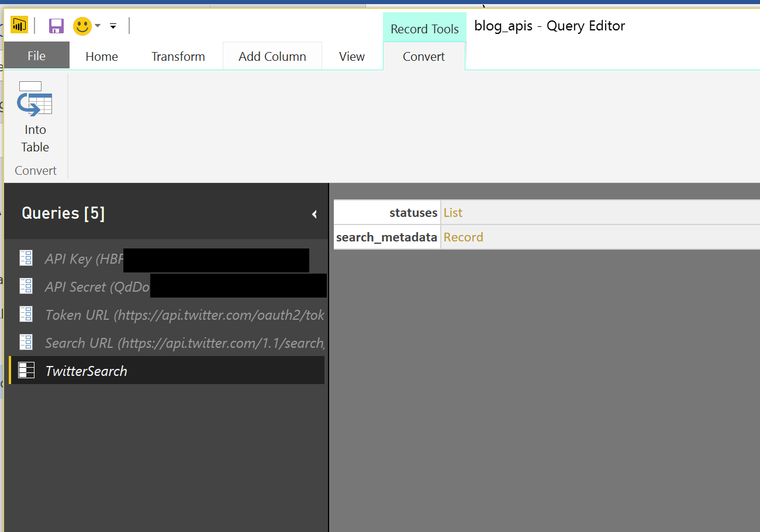Click the API Secret query table icon
This screenshot has height=532, width=760.
26,286
